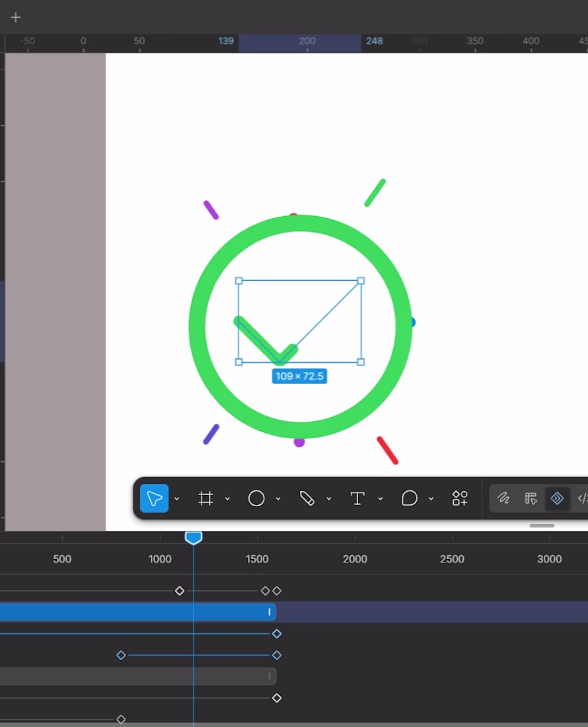The width and height of the screenshot is (588, 727).
Task: Click the plus icon at top-left
Action: (x=16, y=18)
